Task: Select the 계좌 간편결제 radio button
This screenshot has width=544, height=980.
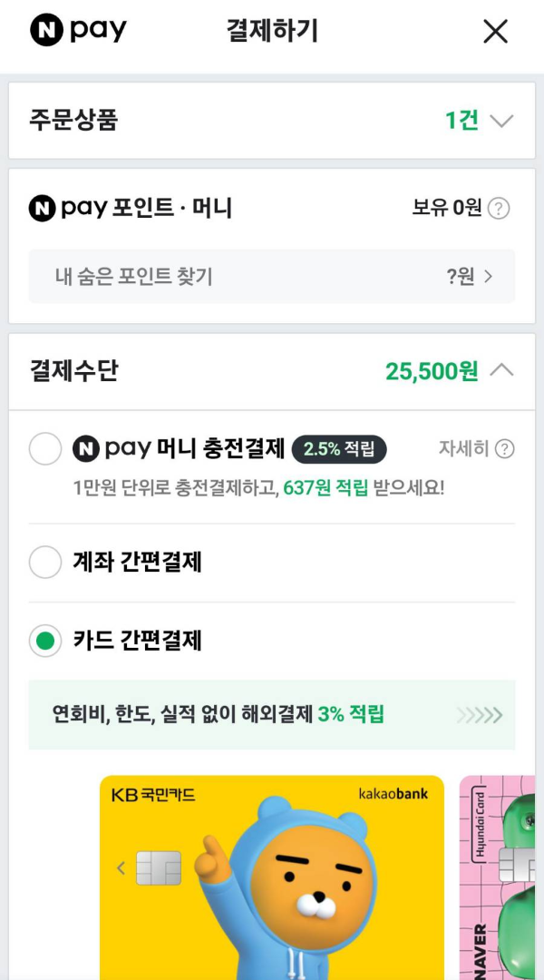Action: [x=45, y=563]
